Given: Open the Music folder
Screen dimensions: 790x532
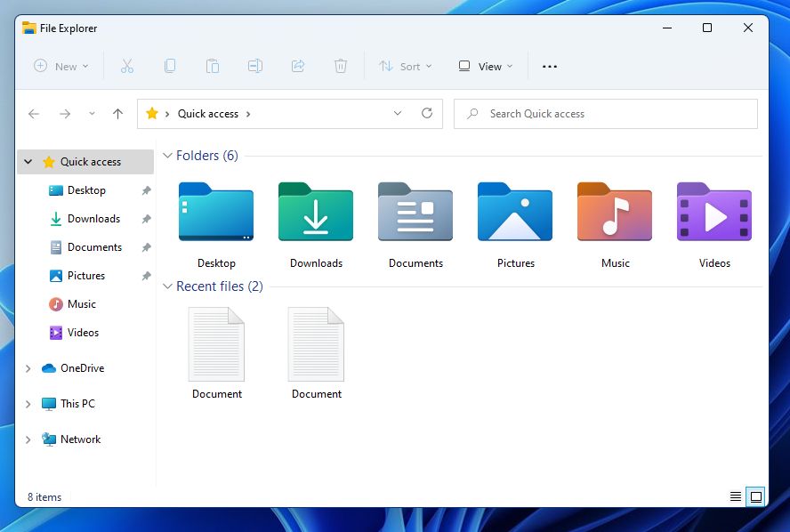Looking at the screenshot, I should (614, 214).
